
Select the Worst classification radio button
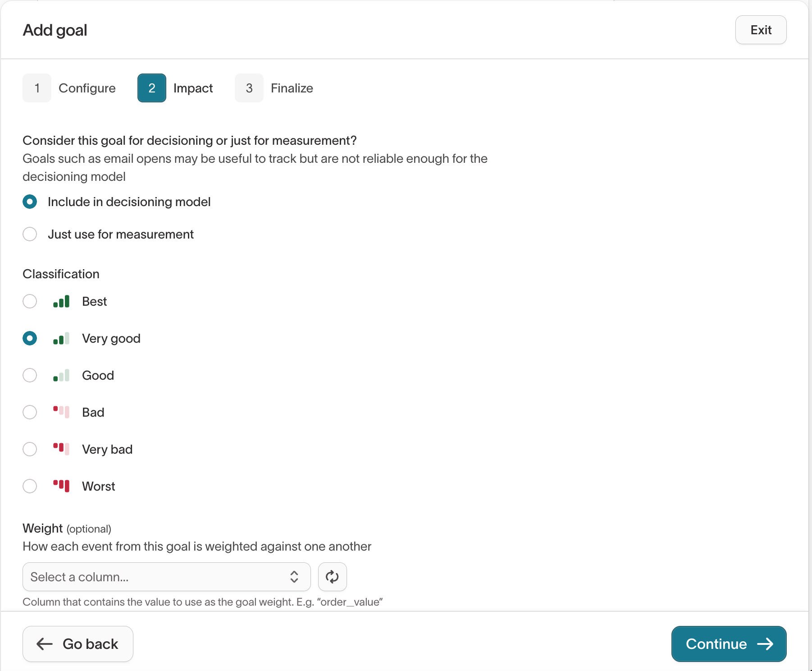[x=30, y=486]
